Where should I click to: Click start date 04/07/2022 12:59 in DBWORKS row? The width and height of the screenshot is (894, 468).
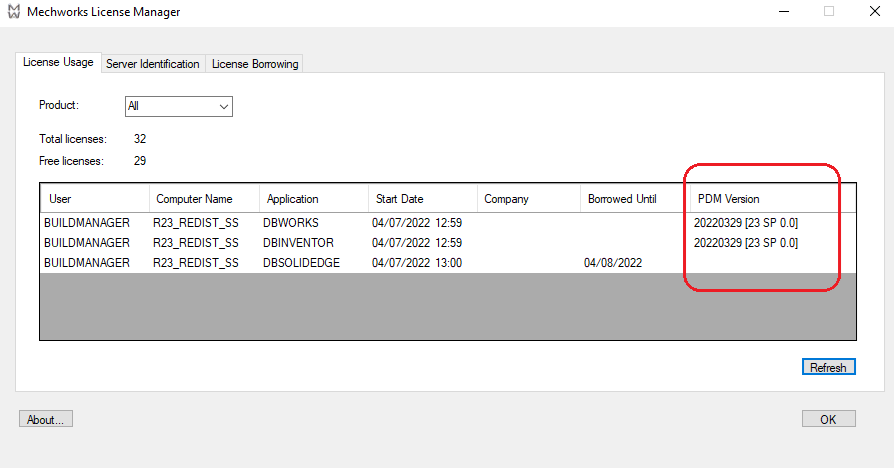[x=417, y=223]
